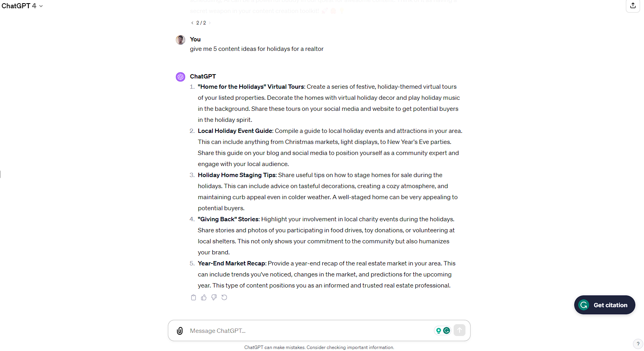Mark the response with thumbs down
The height and width of the screenshot is (351, 644).
click(x=214, y=297)
